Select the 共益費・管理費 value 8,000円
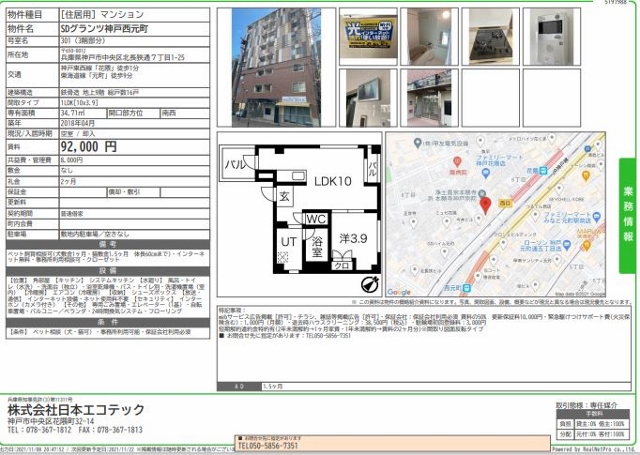The width and height of the screenshot is (640, 455). tap(71, 160)
